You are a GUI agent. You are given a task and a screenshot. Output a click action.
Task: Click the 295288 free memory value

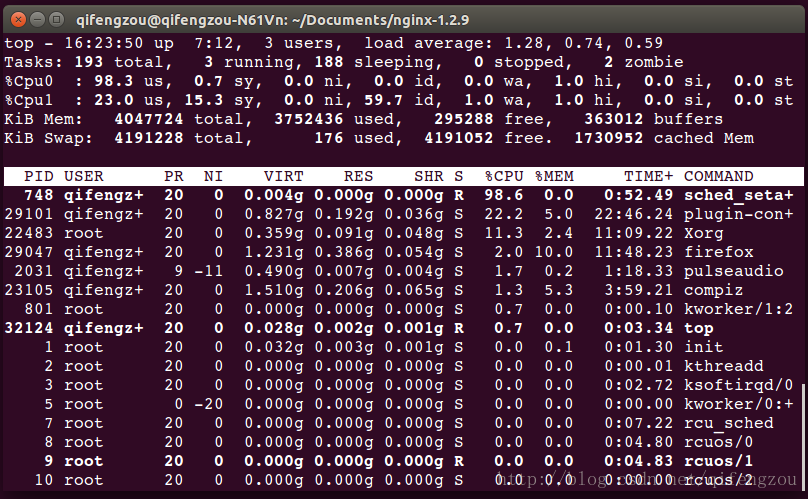(x=464, y=119)
